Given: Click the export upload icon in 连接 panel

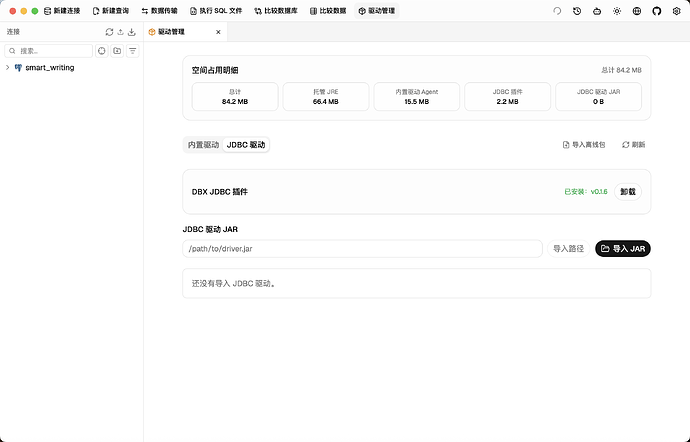Looking at the screenshot, I should 120,32.
